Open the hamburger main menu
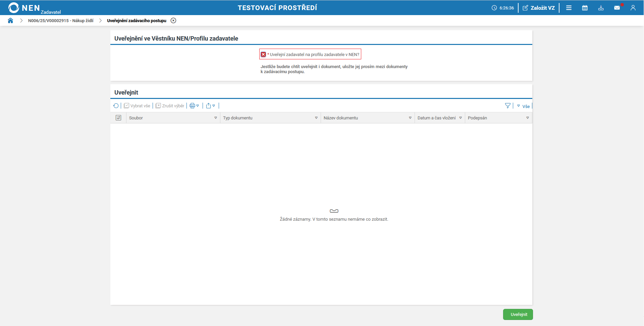This screenshot has height=326, width=644. (x=569, y=8)
